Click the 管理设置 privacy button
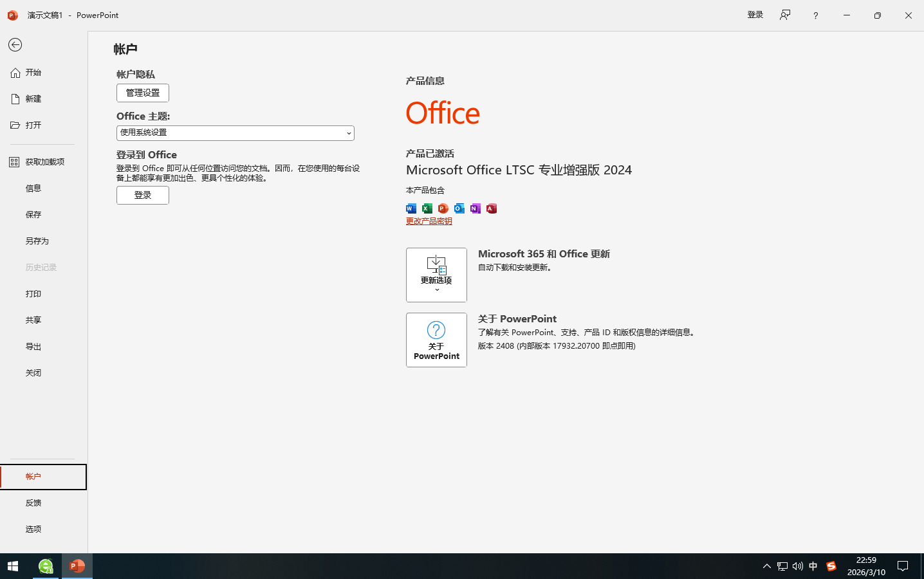The height and width of the screenshot is (579, 924). coord(143,93)
